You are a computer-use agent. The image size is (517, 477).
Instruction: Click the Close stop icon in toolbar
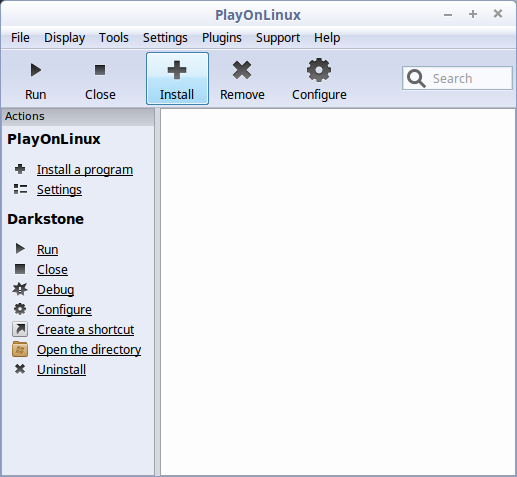[x=100, y=70]
